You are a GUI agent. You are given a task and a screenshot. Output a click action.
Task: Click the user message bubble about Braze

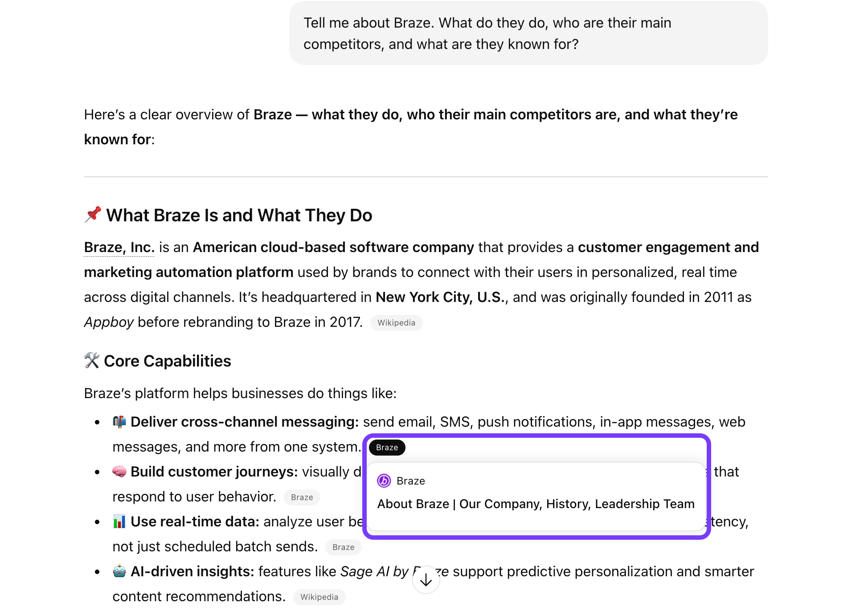click(x=528, y=33)
